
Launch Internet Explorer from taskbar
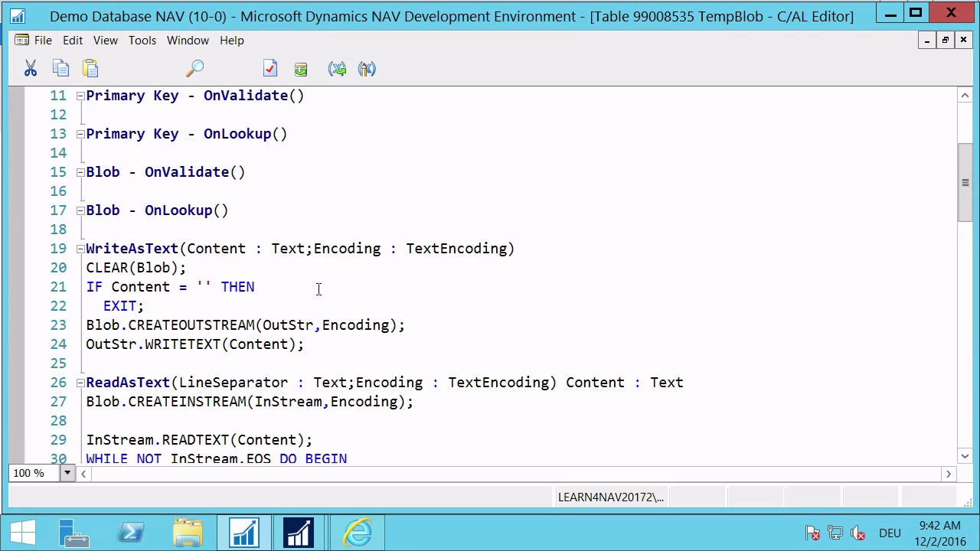click(x=358, y=533)
